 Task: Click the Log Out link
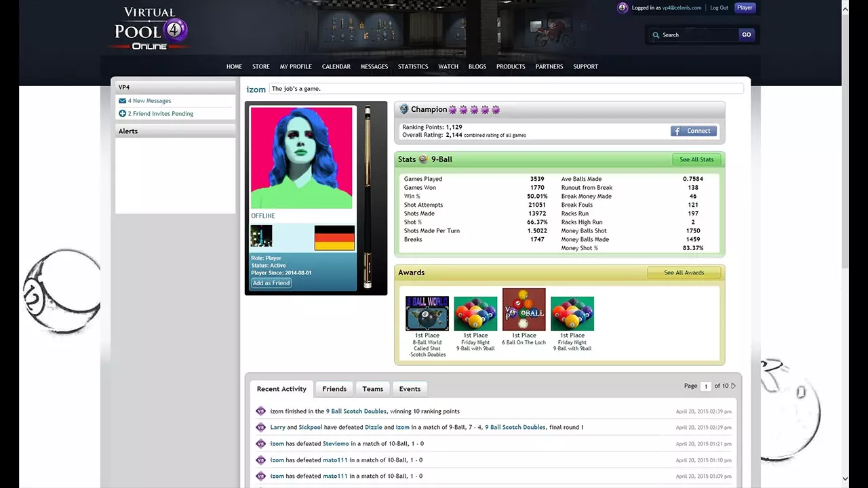click(x=719, y=8)
